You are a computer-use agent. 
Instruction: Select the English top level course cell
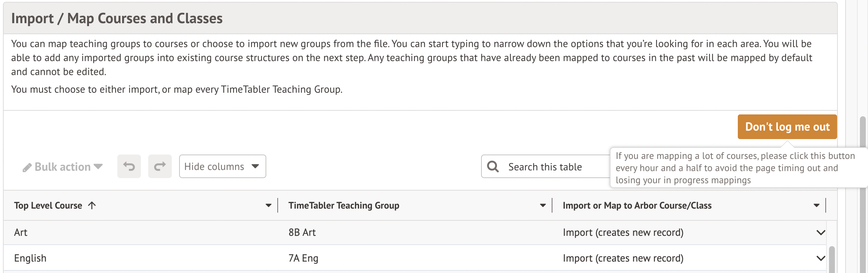tap(30, 258)
